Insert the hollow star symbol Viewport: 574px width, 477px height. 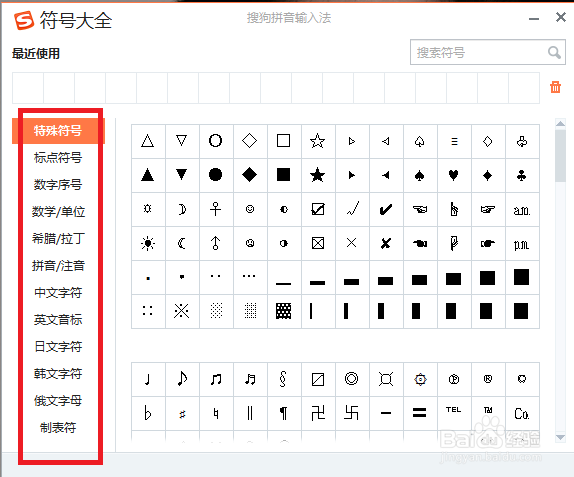pyautogui.click(x=317, y=141)
